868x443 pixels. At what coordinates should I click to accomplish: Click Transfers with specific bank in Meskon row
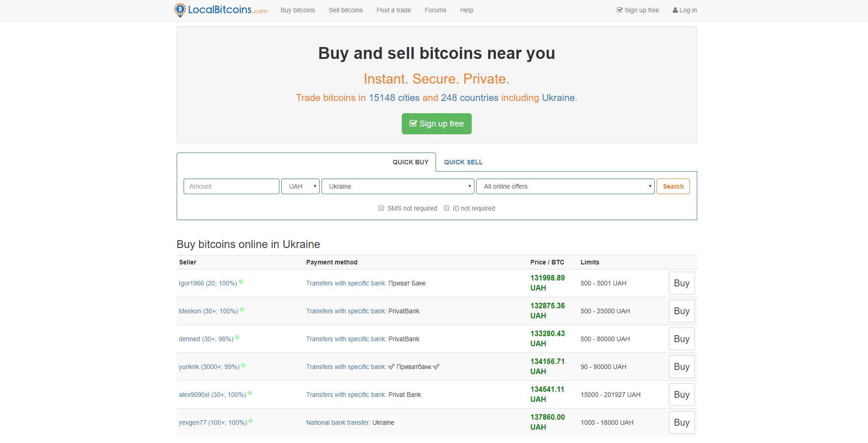[346, 311]
